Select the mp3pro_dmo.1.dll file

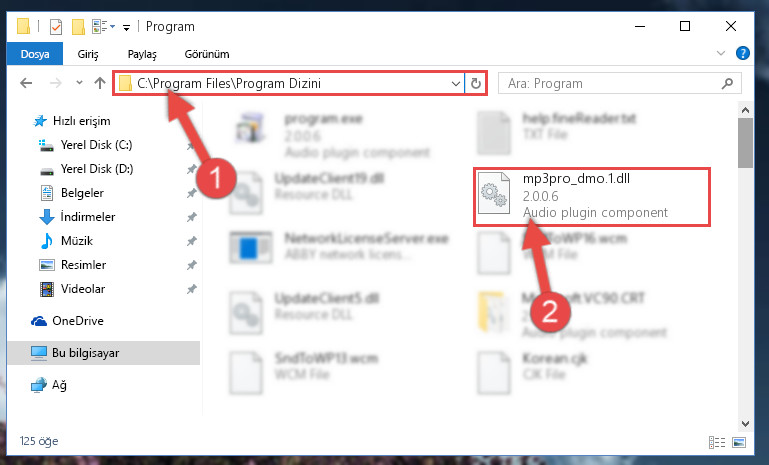pyautogui.click(x=591, y=197)
